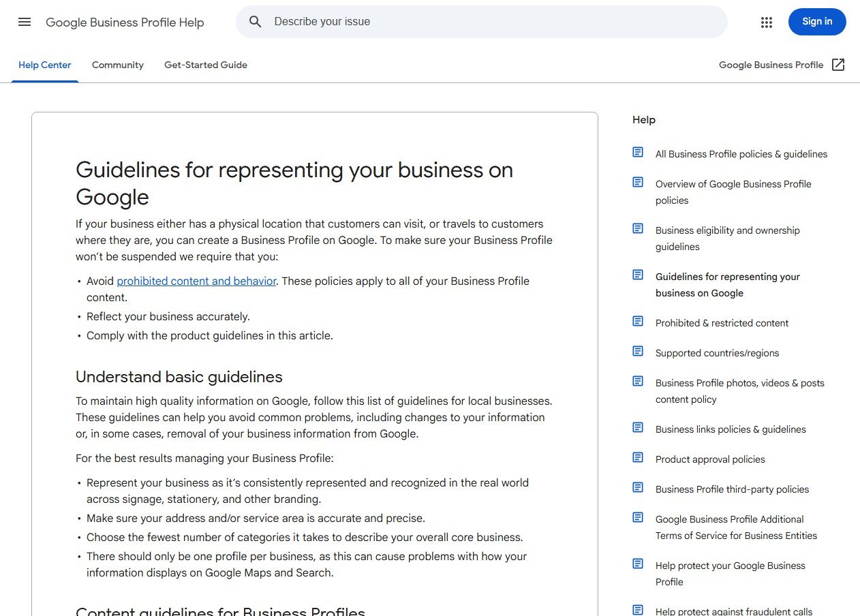Image resolution: width=860 pixels, height=616 pixels.
Task: Open Business Profile third-party policies
Action: tap(733, 489)
